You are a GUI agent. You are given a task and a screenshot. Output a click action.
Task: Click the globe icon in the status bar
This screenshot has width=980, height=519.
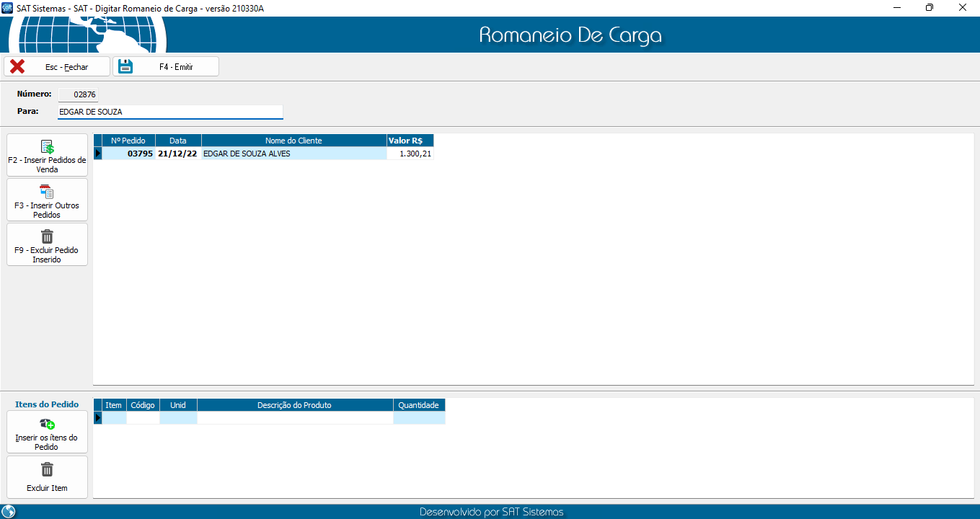[9, 512]
